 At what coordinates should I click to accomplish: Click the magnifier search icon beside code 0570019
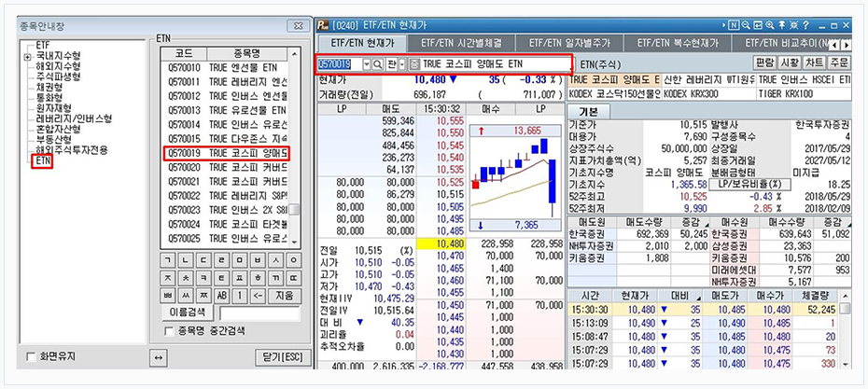pos(378,63)
